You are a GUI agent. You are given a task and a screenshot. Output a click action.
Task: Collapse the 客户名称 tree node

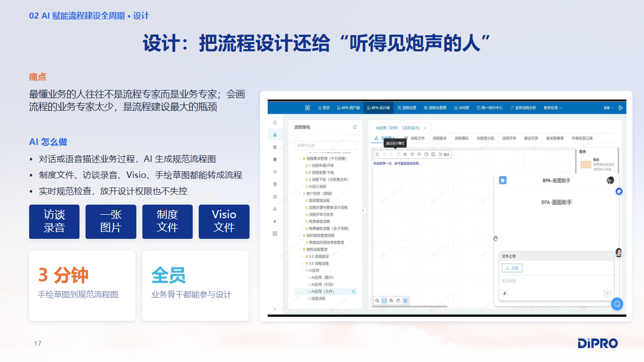click(299, 193)
